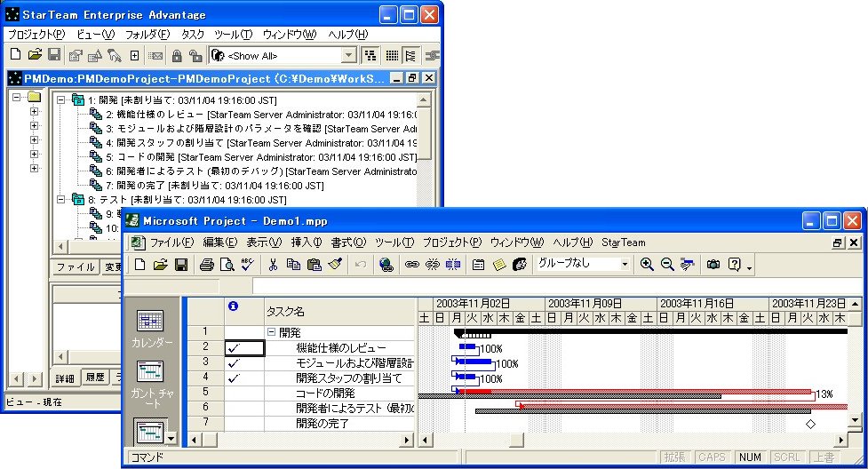Viewport: 868px width, 469px height.
Task: Click the New file icon in Microsoft Project toolbar
Action: point(140,265)
